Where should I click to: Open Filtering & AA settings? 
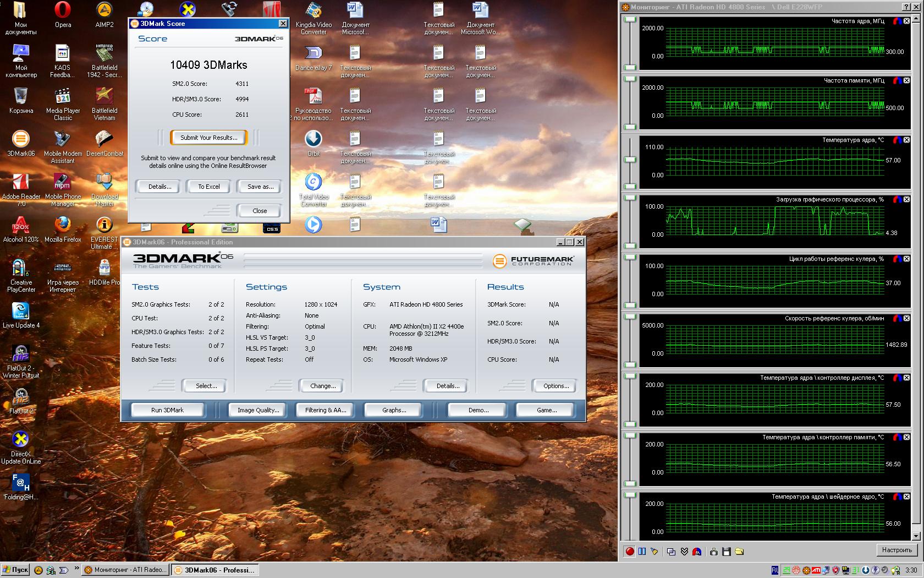tap(326, 410)
